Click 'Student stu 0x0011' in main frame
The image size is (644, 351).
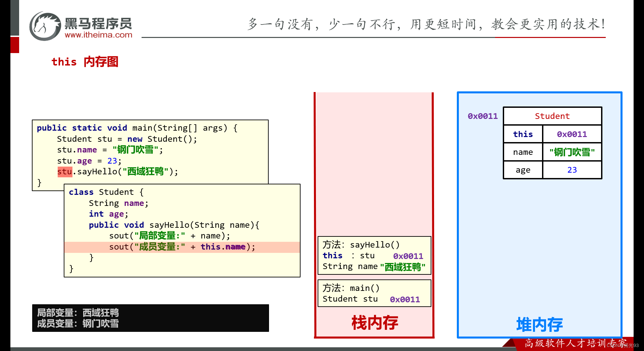tap(371, 299)
